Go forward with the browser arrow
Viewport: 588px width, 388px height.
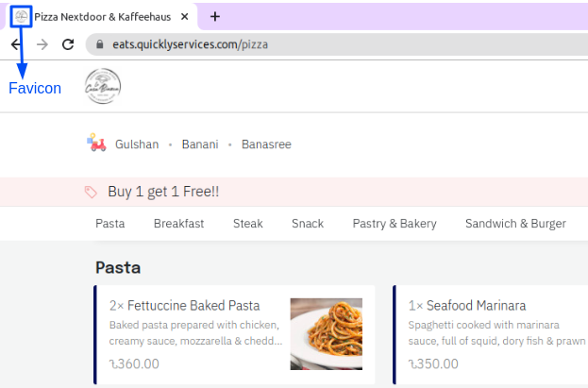42,44
